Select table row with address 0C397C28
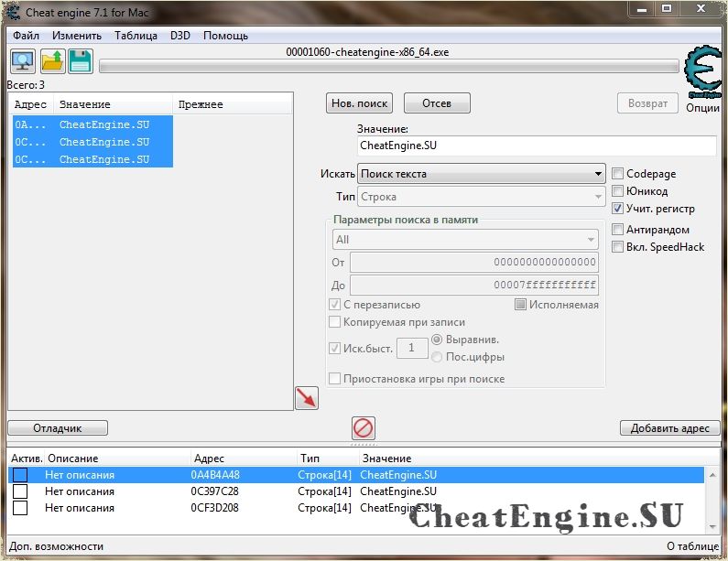The height and width of the screenshot is (561, 728). point(356,491)
